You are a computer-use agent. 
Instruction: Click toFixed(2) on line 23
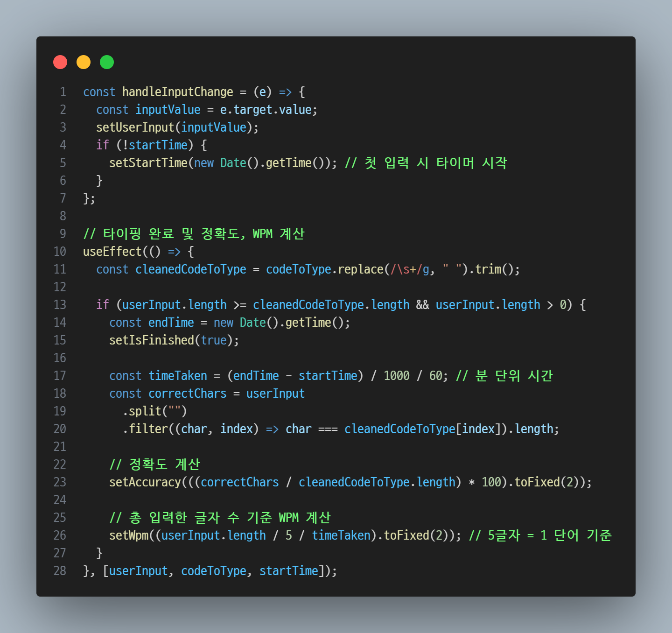coord(547,482)
